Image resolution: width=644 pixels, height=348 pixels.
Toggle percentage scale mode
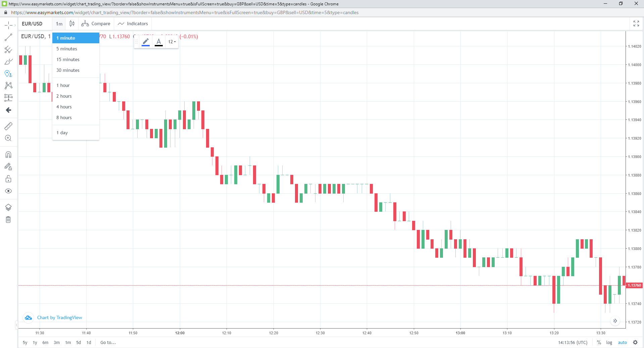[599, 343]
